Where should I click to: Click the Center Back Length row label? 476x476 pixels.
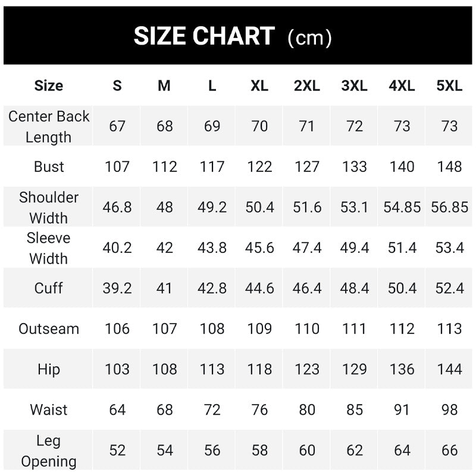click(49, 126)
